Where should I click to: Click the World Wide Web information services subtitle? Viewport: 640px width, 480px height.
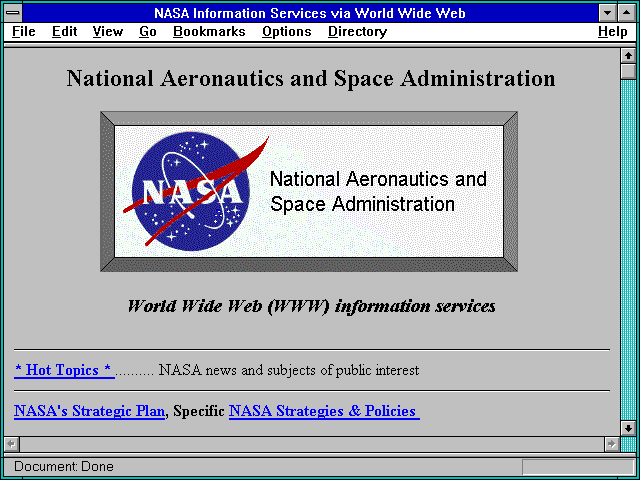[311, 306]
